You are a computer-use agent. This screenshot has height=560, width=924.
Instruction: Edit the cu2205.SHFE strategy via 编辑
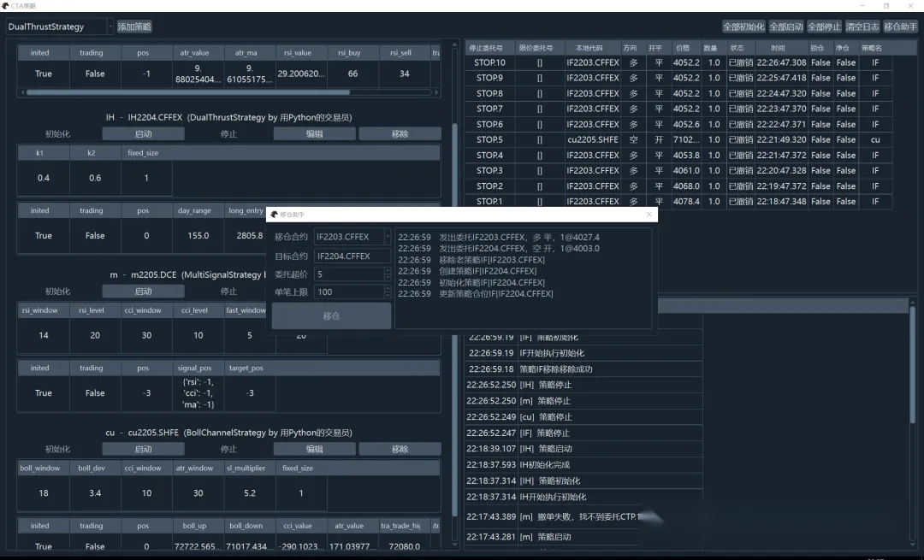tap(314, 449)
